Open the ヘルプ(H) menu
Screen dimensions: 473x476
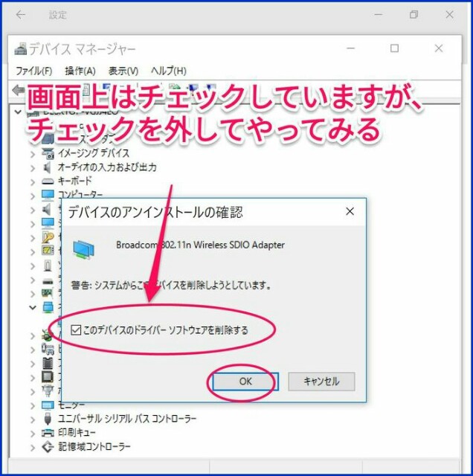pyautogui.click(x=169, y=71)
